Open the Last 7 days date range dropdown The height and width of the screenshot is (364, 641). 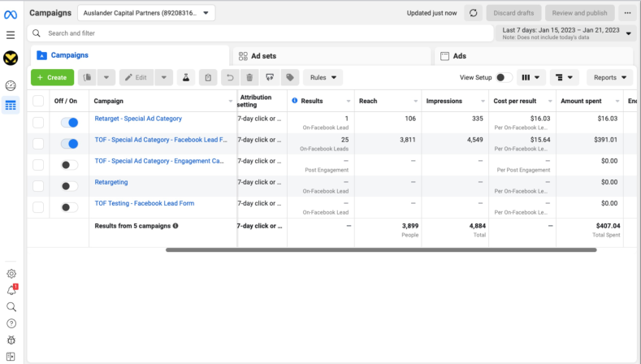(x=565, y=33)
